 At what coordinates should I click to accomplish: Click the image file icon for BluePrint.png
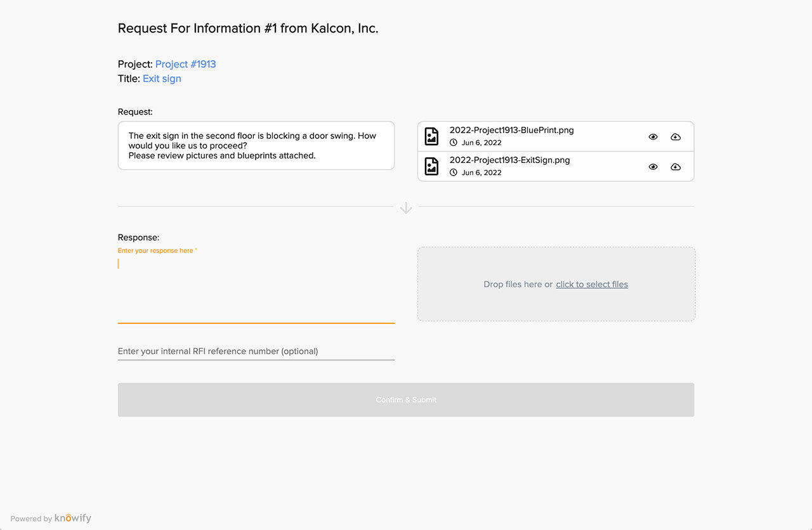pos(431,136)
